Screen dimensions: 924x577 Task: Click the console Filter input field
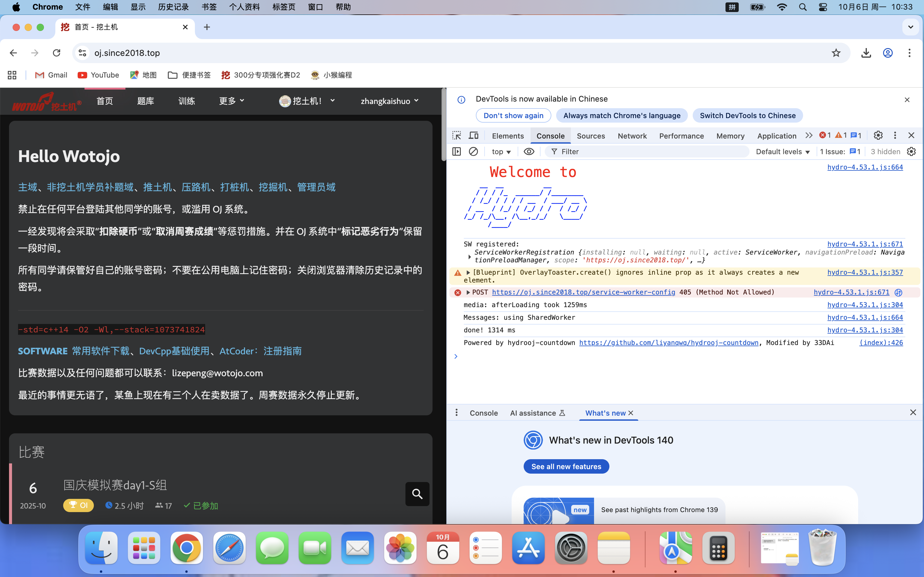[x=649, y=151]
